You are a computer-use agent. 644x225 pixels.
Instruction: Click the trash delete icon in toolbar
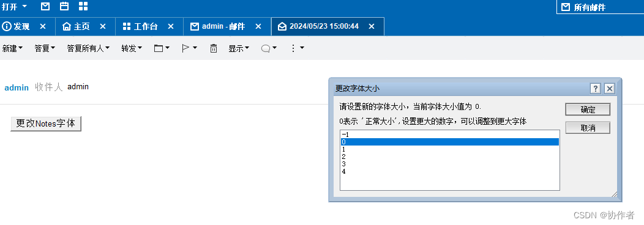click(214, 48)
